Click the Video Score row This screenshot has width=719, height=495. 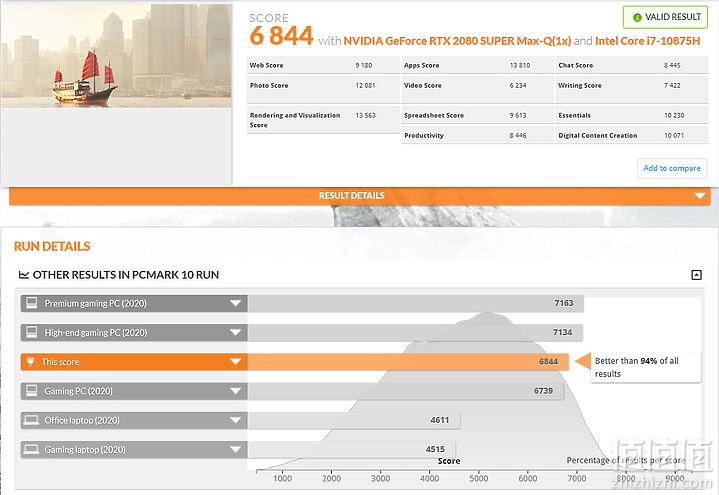click(x=477, y=89)
